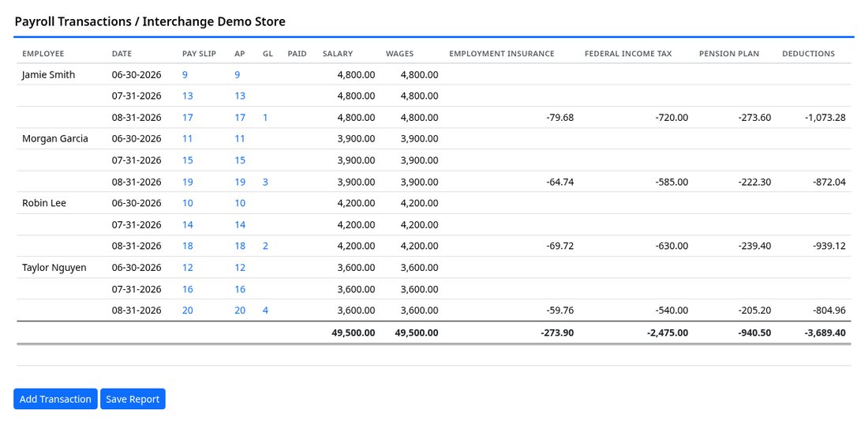
Task: Open GL entry 4 link
Action: click(265, 310)
